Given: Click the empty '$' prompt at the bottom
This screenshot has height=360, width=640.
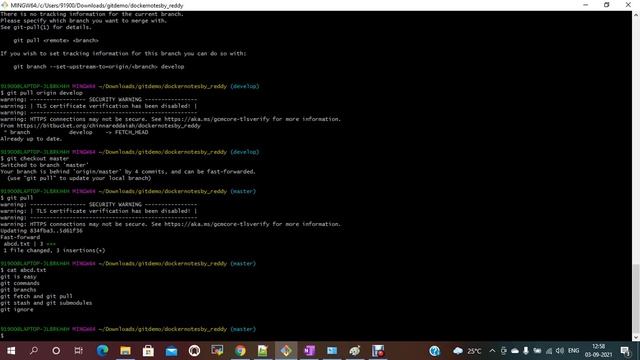Looking at the screenshot, I should [2, 336].
